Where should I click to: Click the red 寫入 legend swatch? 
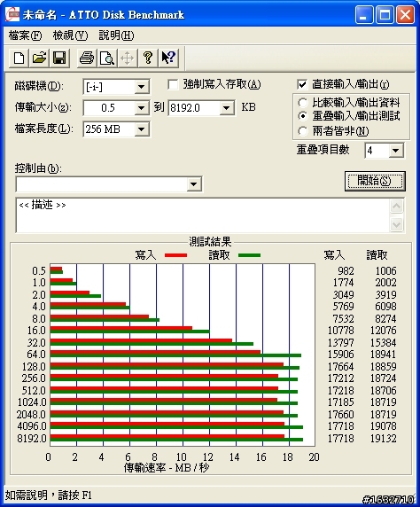(175, 255)
